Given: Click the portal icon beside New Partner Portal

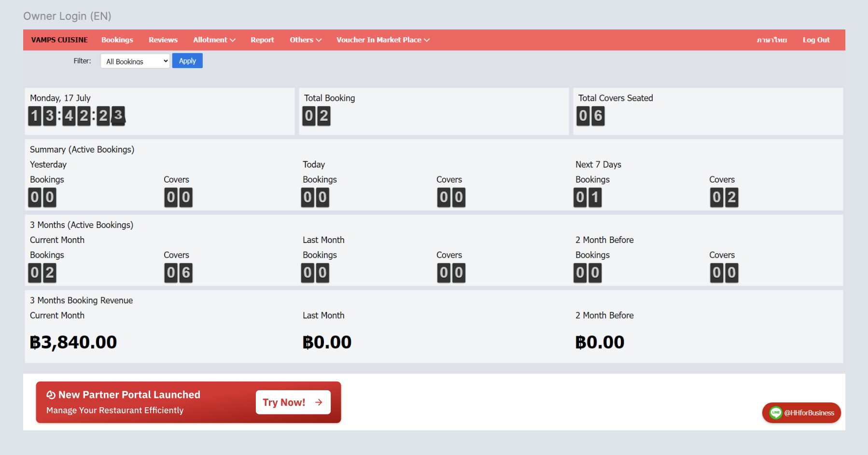Looking at the screenshot, I should tap(51, 395).
